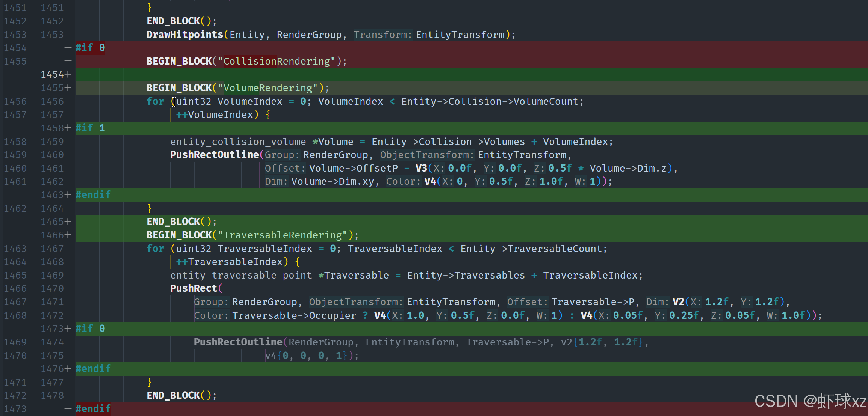This screenshot has width=868, height=416.
Task: Click the "TraversableRendering" string literal
Action: [283, 235]
